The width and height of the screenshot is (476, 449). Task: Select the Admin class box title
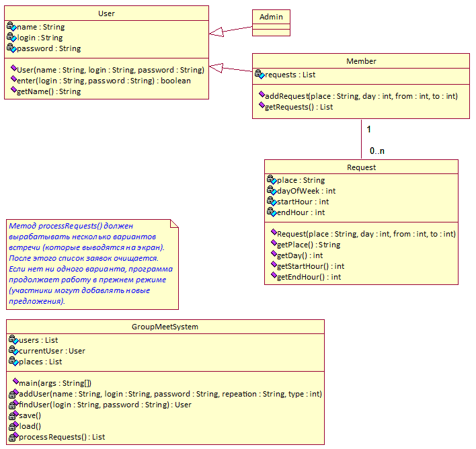coord(271,17)
